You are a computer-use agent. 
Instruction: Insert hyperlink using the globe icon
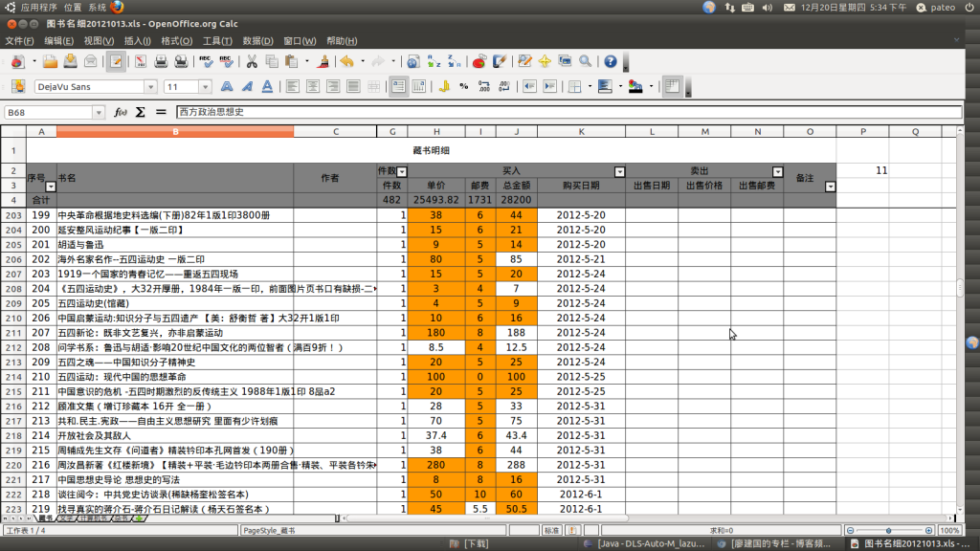point(413,61)
